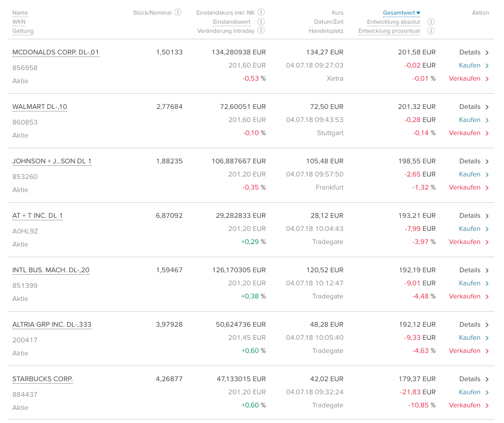Screen dimensions: 504x423
Task: Sort table by Gattung header
Action: coord(23,31)
